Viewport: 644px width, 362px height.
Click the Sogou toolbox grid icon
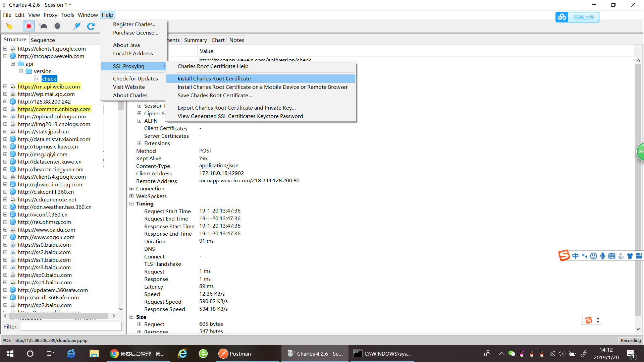pyautogui.click(x=639, y=256)
